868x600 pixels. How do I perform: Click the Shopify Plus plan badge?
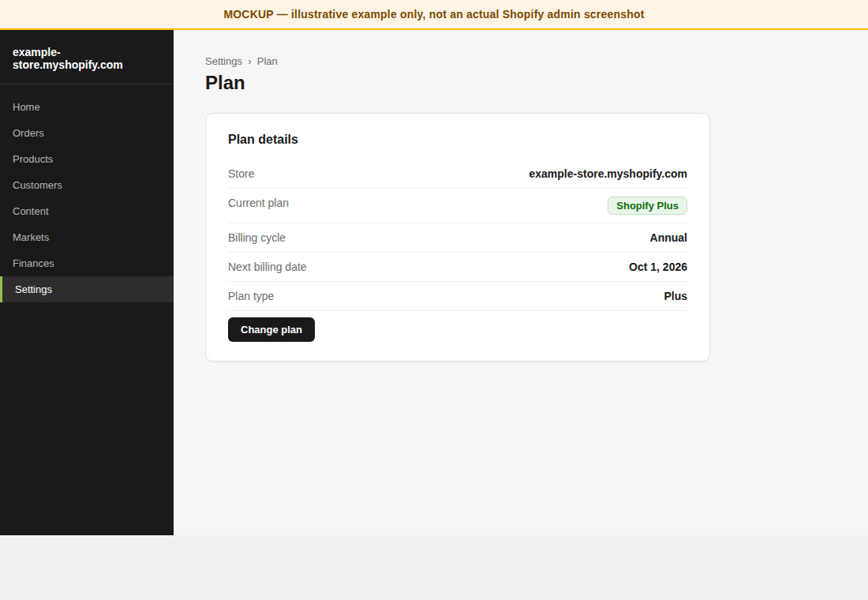(647, 205)
